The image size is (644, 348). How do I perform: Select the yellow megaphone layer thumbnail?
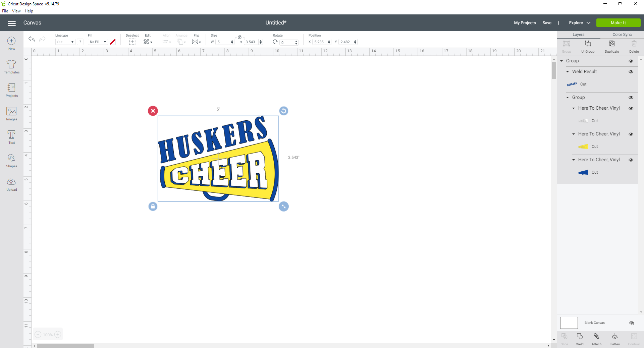(583, 147)
